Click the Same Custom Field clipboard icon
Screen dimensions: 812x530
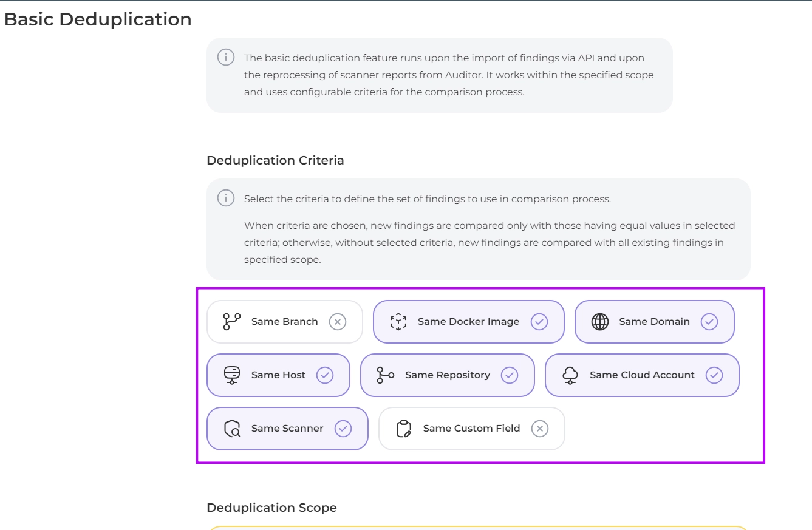pos(404,429)
